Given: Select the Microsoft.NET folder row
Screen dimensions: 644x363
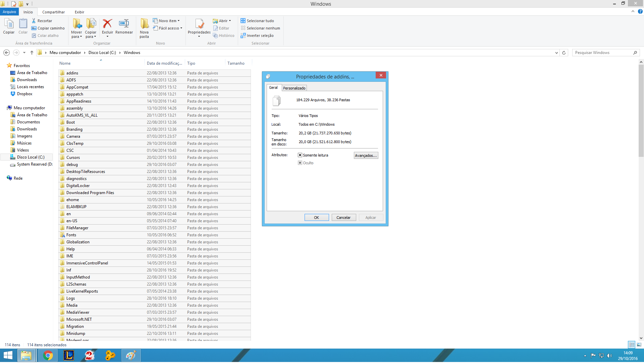Looking at the screenshot, I should point(155,319).
